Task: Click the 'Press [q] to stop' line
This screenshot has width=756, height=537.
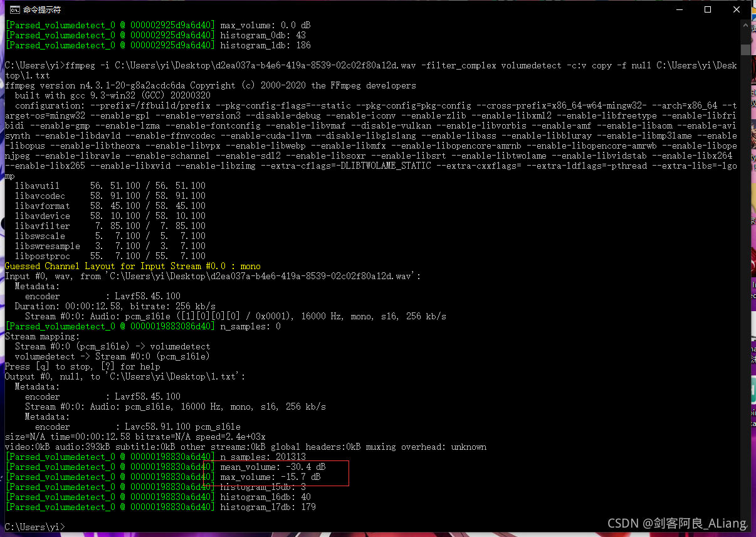Action: 83,366
